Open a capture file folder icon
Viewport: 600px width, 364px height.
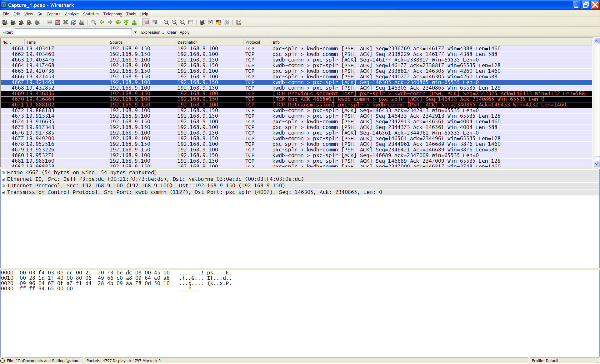pos(49,22)
